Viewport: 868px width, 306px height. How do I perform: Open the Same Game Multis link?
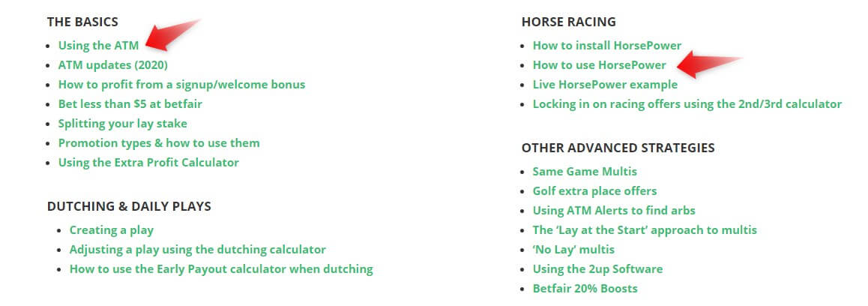pos(585,171)
